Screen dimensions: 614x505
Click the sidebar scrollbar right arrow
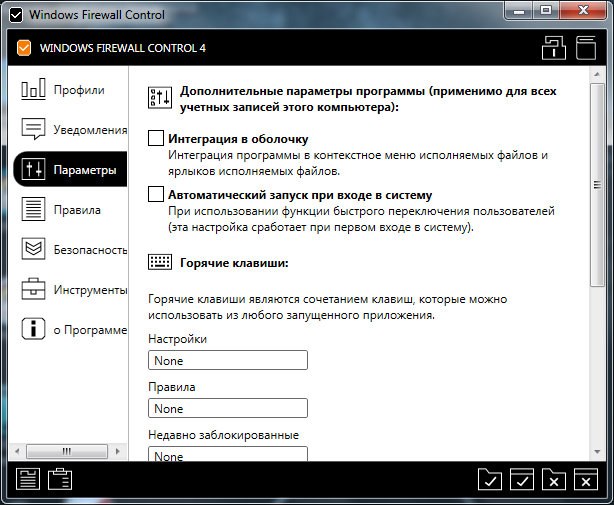click(117, 451)
